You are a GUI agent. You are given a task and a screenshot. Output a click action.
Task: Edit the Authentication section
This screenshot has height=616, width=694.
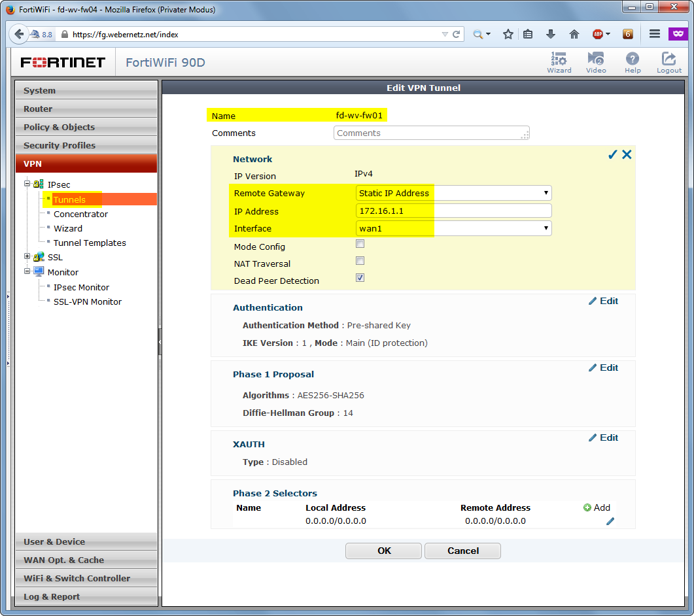click(x=603, y=301)
